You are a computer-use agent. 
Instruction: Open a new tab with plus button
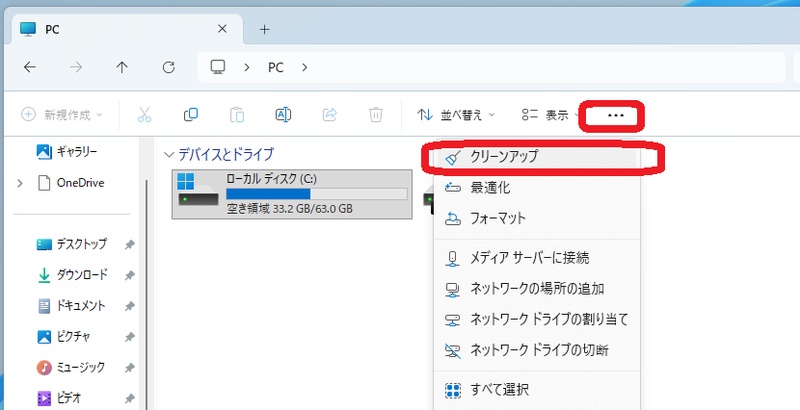pos(264,30)
